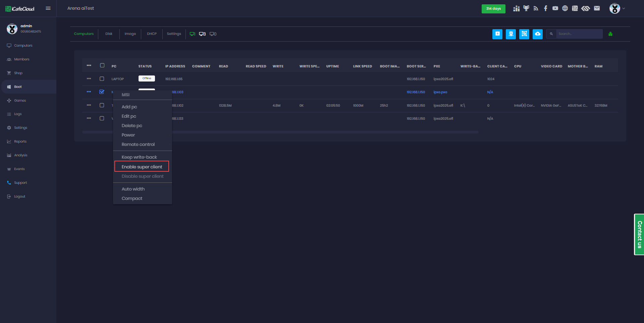Viewport: 644px width, 323px height.
Task: Click the green network topology icon
Action: click(x=610, y=34)
